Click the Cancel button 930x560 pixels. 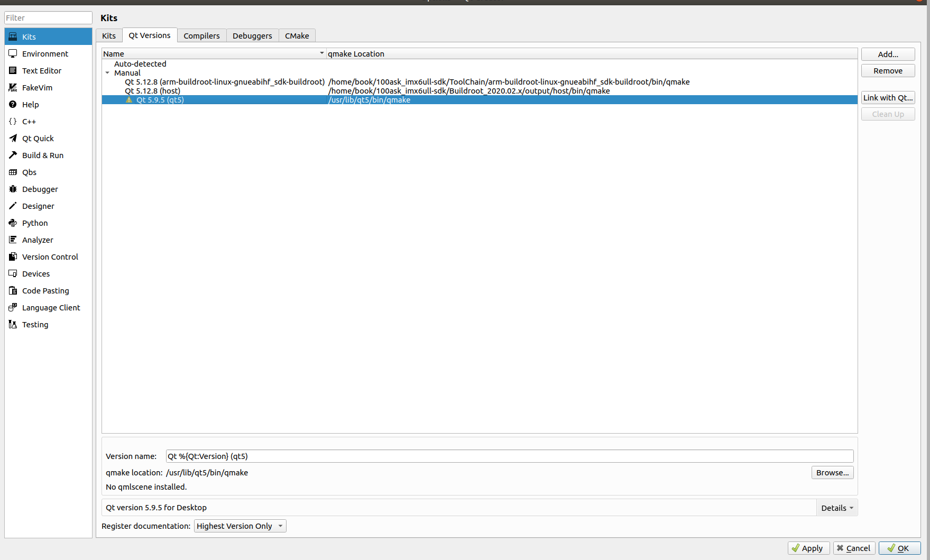pos(854,548)
